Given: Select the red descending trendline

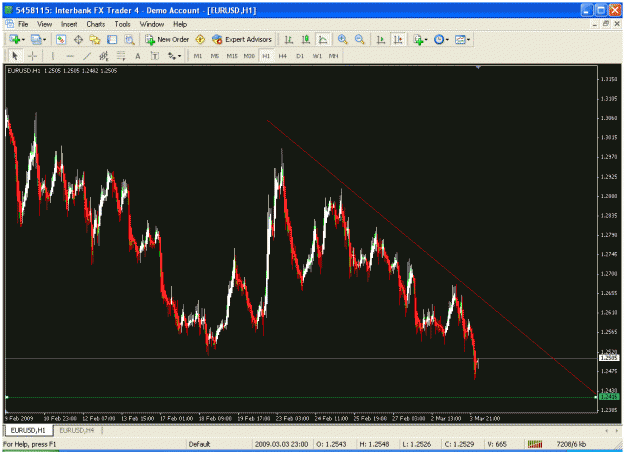Looking at the screenshot, I should pos(431,257).
